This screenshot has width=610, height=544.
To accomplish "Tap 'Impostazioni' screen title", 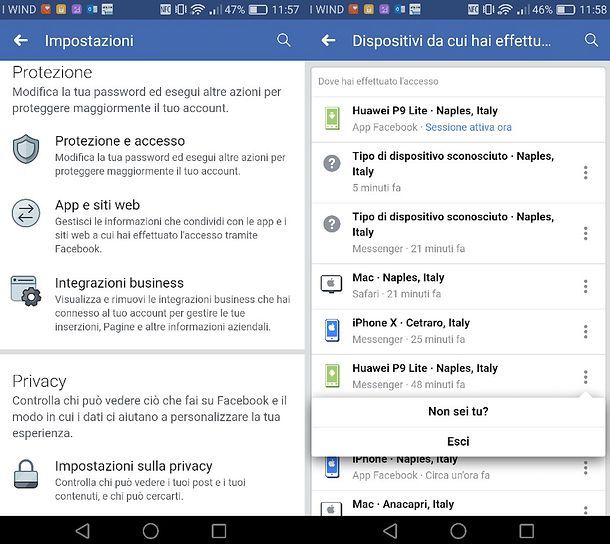I will point(89,40).
